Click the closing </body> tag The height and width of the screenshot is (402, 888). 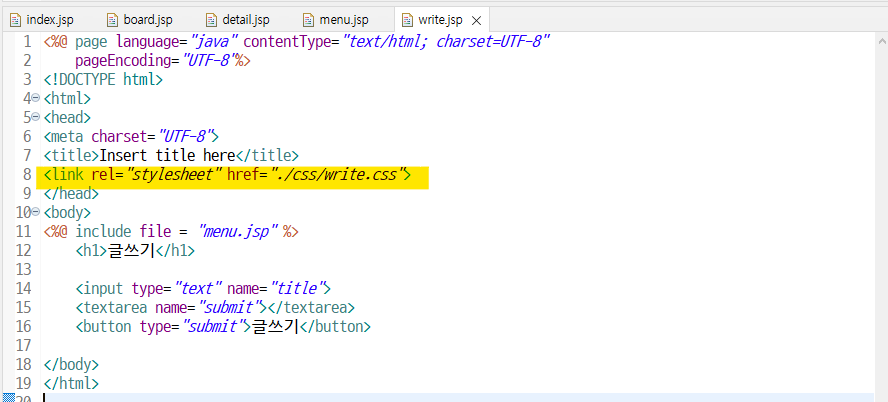click(71, 364)
